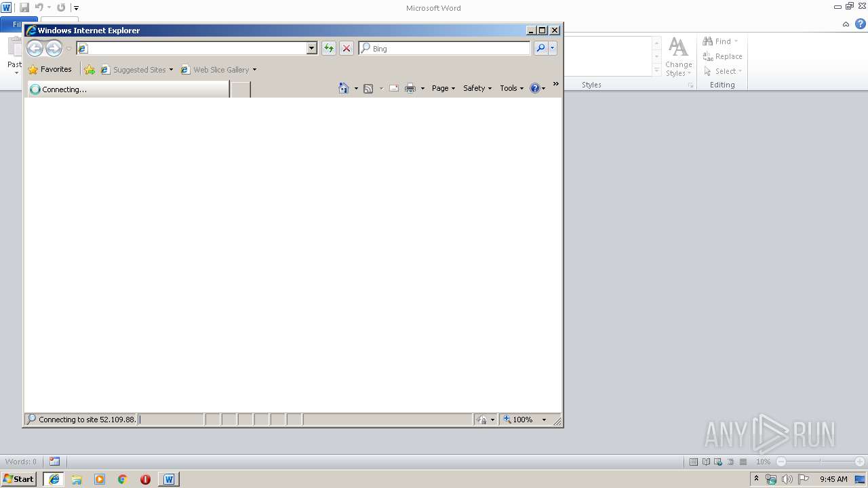Open the recent pages dropdown beside Forward
The height and width of the screenshot is (488, 868).
[x=68, y=49]
